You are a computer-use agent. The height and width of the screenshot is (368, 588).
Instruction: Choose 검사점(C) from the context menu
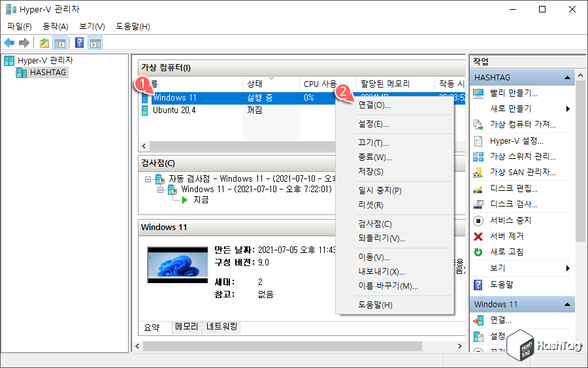[x=395, y=224]
